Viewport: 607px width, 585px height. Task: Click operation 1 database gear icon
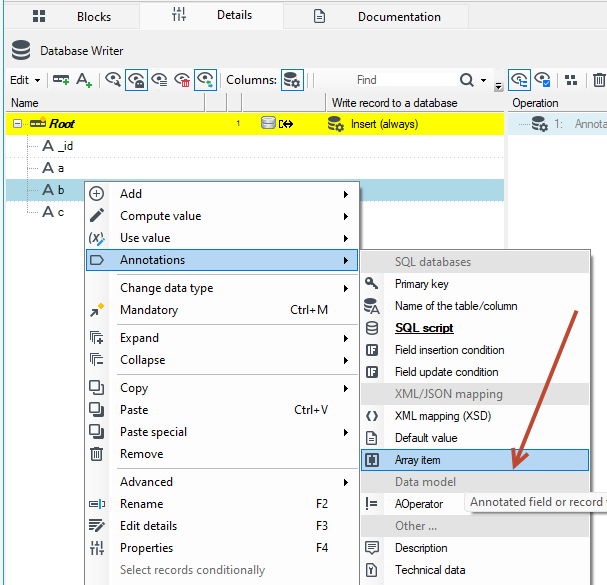click(540, 124)
